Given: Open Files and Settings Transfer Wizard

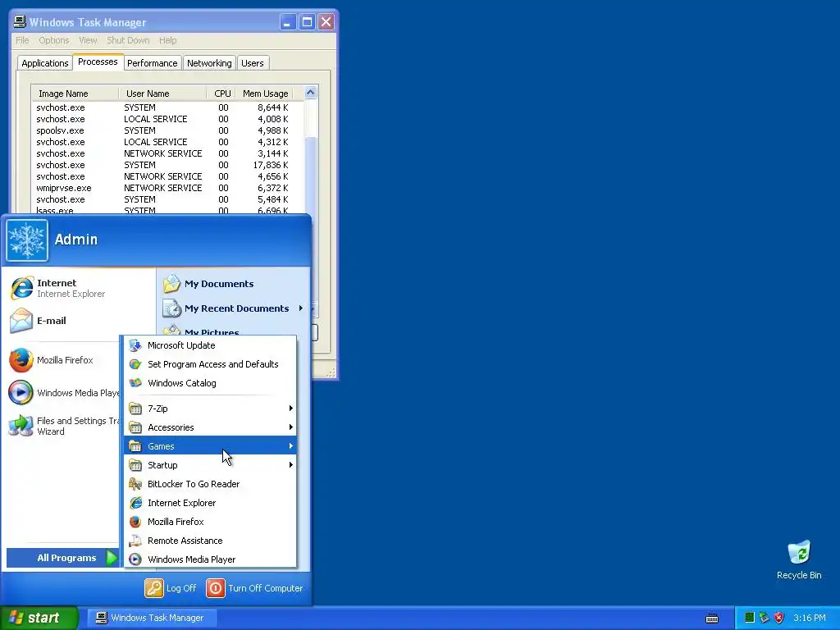Looking at the screenshot, I should click(x=63, y=426).
